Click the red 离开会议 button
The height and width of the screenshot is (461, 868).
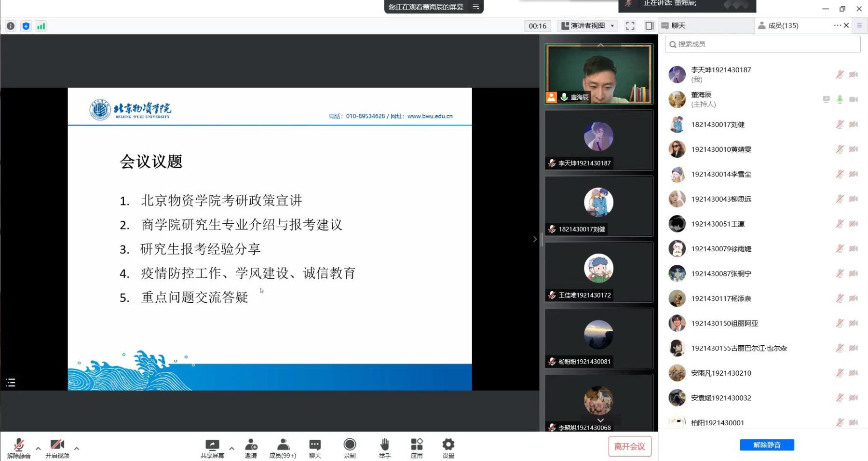[x=629, y=447]
